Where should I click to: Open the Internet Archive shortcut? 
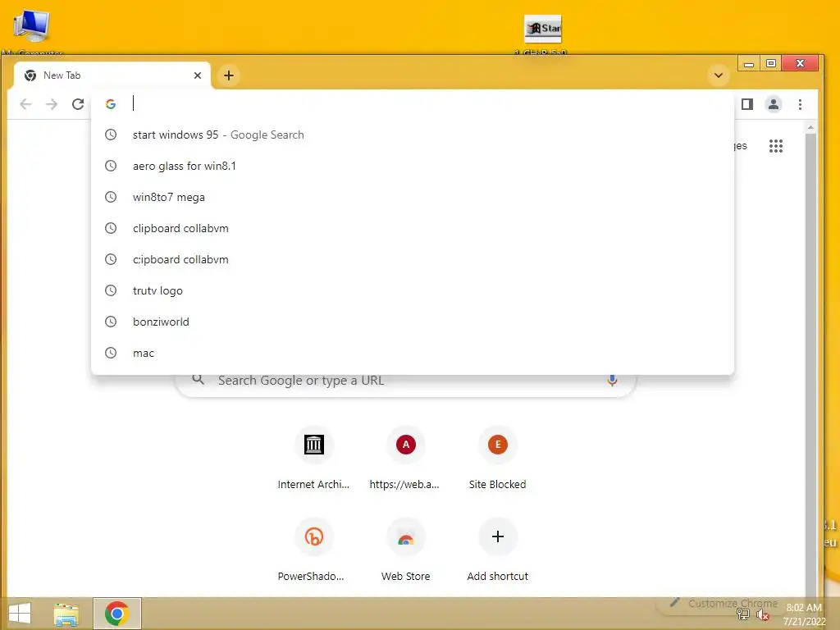click(313, 459)
